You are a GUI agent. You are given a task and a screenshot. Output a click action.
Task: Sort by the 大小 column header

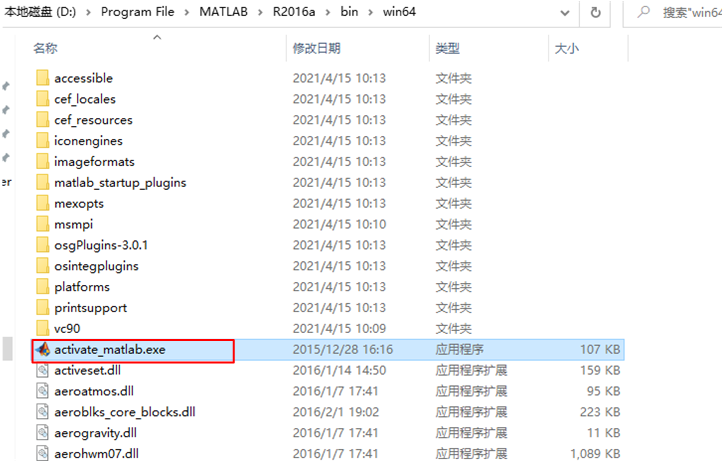coord(566,48)
